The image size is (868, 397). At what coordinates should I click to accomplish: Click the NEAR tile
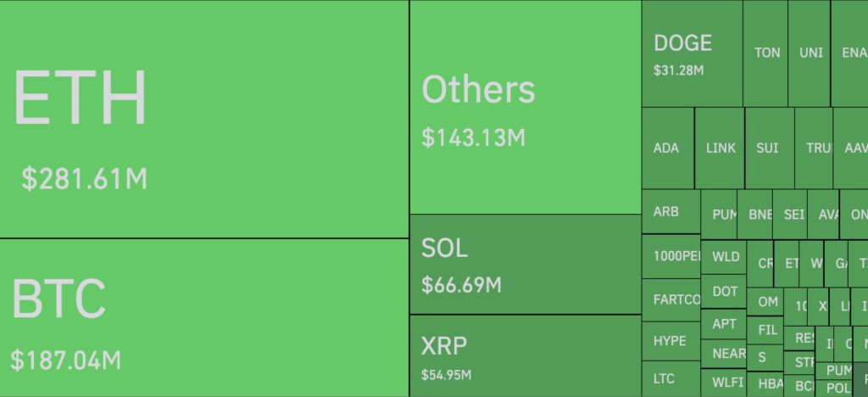coord(724,353)
